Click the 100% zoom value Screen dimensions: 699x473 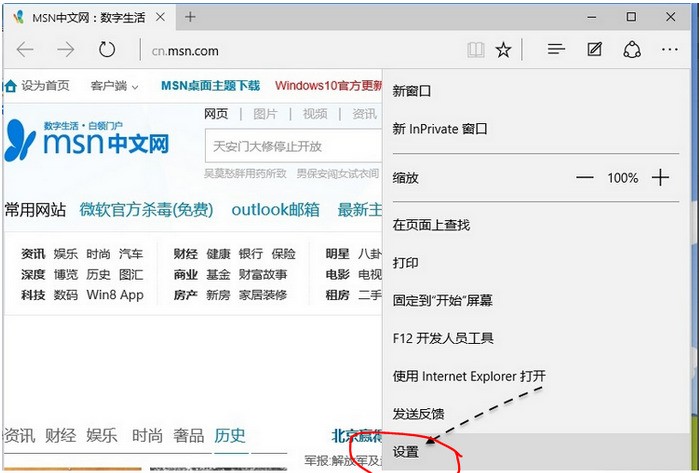(623, 178)
